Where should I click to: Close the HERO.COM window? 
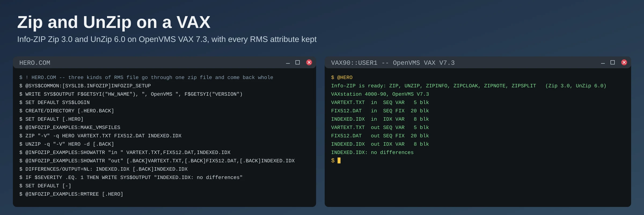pyautogui.click(x=309, y=62)
